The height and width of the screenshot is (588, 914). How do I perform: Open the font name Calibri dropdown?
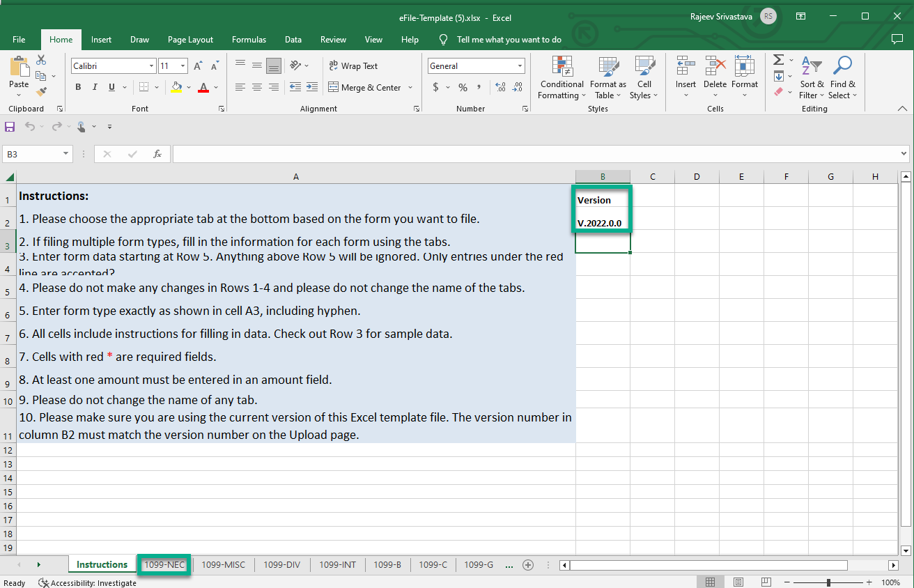151,66
